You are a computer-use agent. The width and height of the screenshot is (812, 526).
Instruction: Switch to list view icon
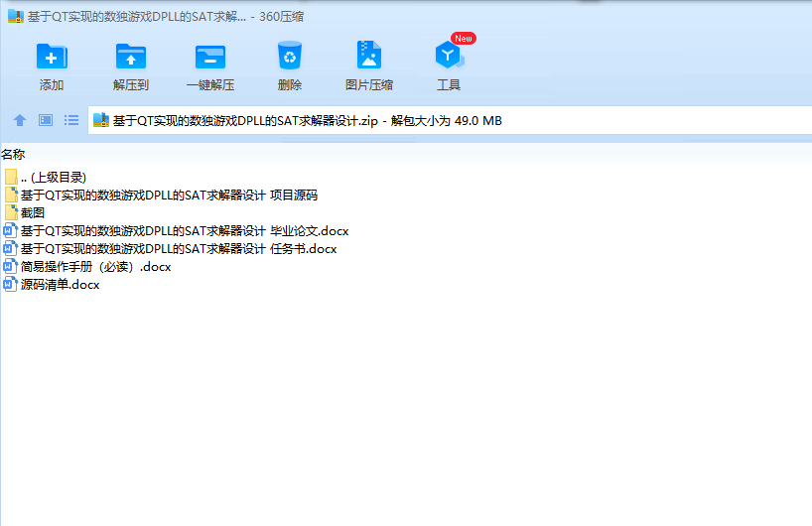pyautogui.click(x=71, y=120)
